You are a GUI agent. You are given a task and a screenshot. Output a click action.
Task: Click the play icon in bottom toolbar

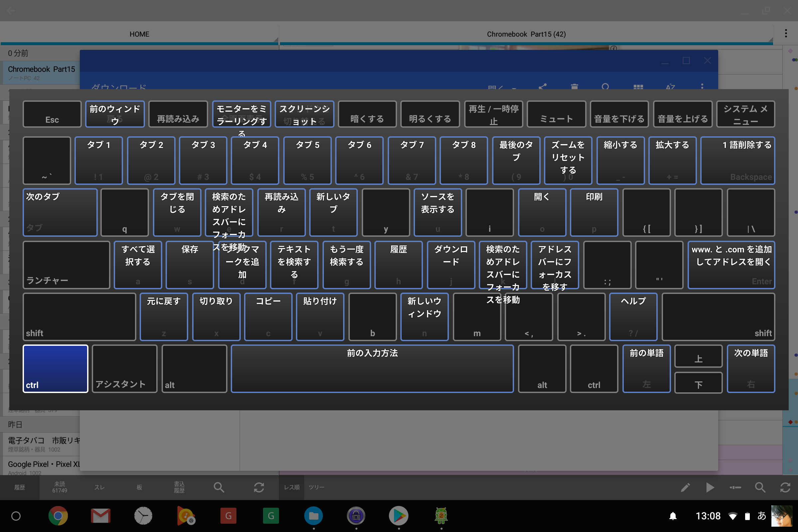coord(710,487)
